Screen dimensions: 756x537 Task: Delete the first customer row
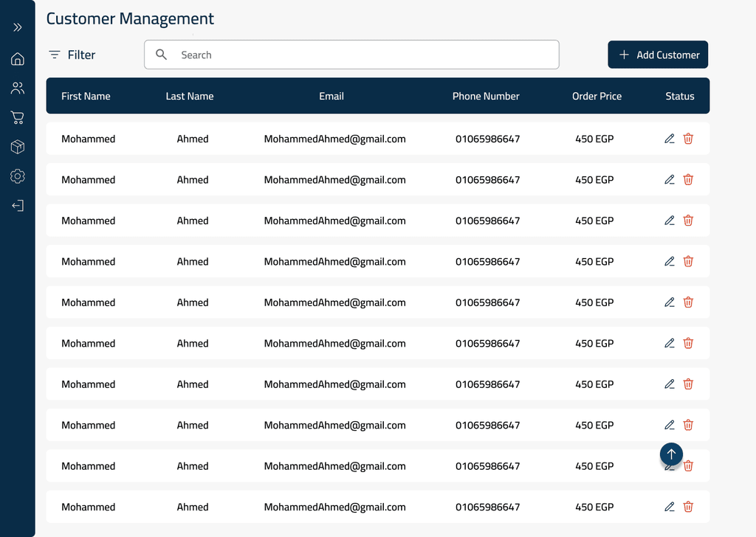(688, 139)
